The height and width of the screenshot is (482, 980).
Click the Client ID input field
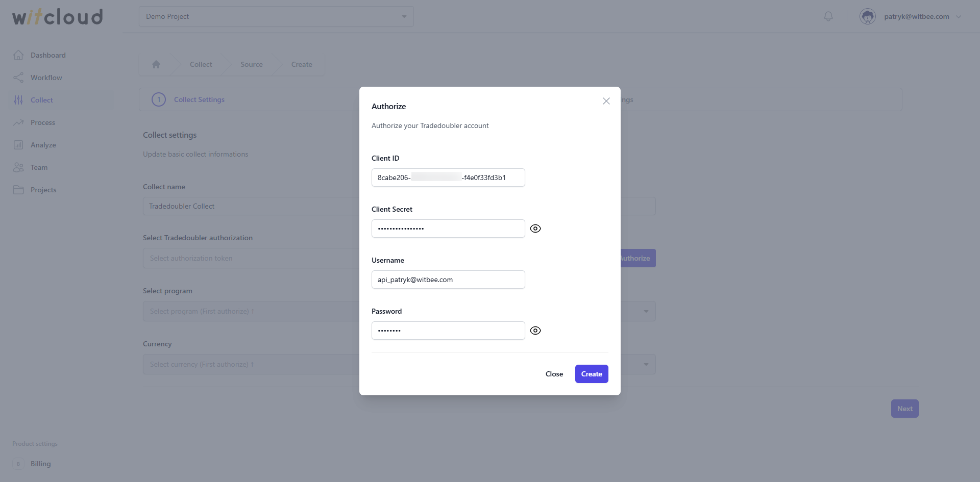(448, 177)
